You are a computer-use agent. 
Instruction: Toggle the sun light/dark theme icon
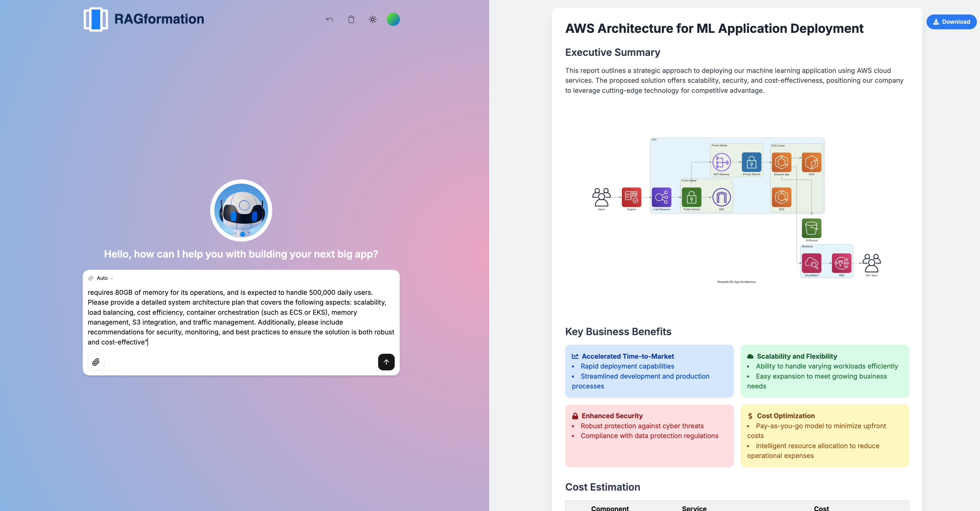point(372,19)
